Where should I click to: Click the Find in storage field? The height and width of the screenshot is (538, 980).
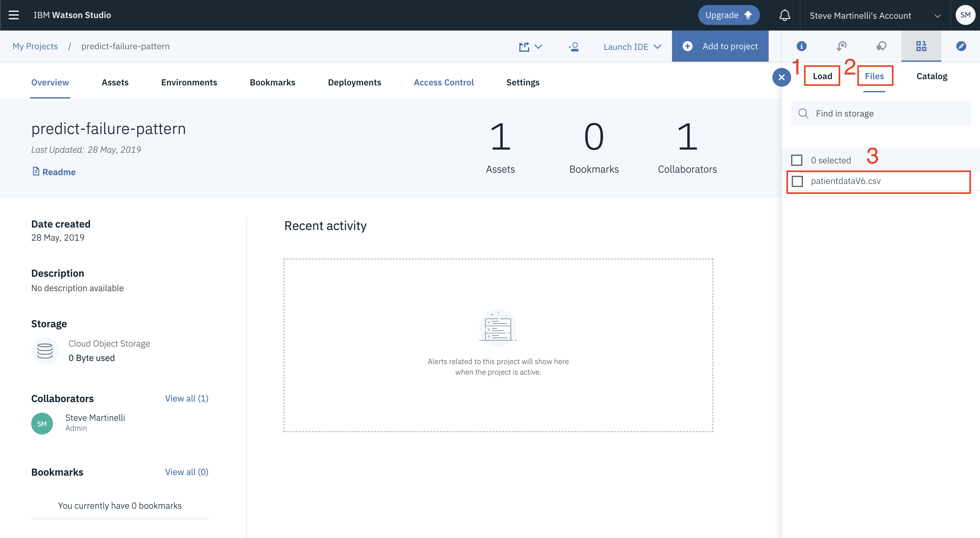click(x=886, y=113)
